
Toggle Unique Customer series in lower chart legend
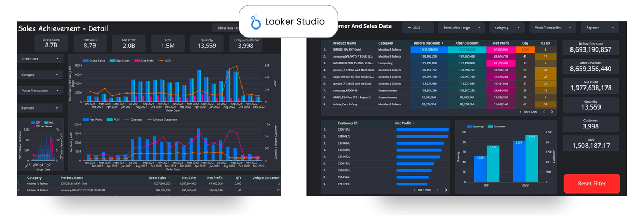click(x=163, y=119)
